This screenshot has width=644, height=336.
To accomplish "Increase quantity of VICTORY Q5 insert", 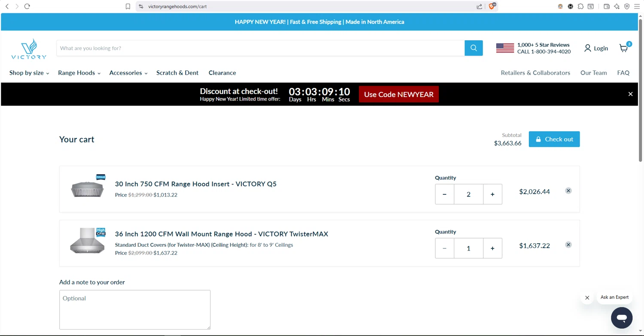I will tap(492, 194).
